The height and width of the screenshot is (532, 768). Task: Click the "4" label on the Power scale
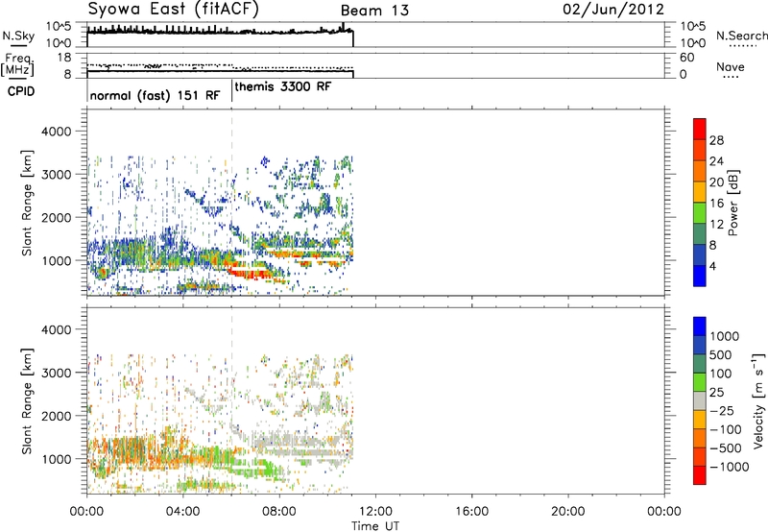(x=712, y=266)
